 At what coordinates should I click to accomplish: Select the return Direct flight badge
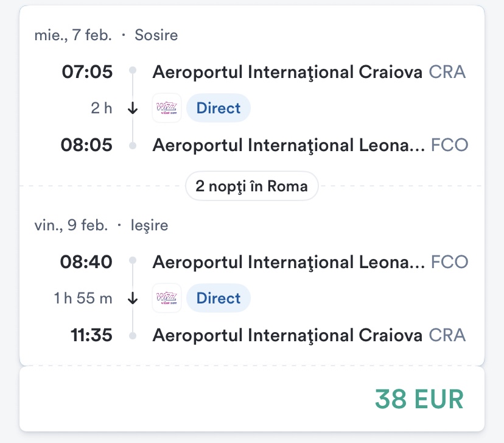tap(219, 298)
